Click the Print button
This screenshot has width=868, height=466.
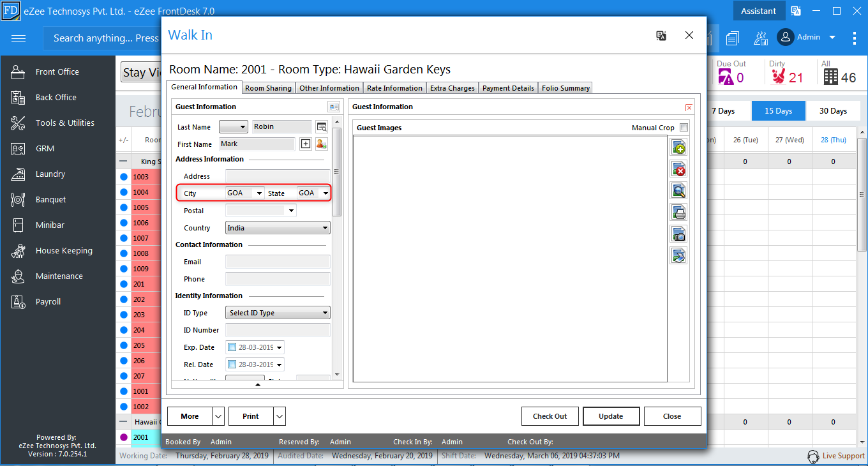[x=251, y=416]
